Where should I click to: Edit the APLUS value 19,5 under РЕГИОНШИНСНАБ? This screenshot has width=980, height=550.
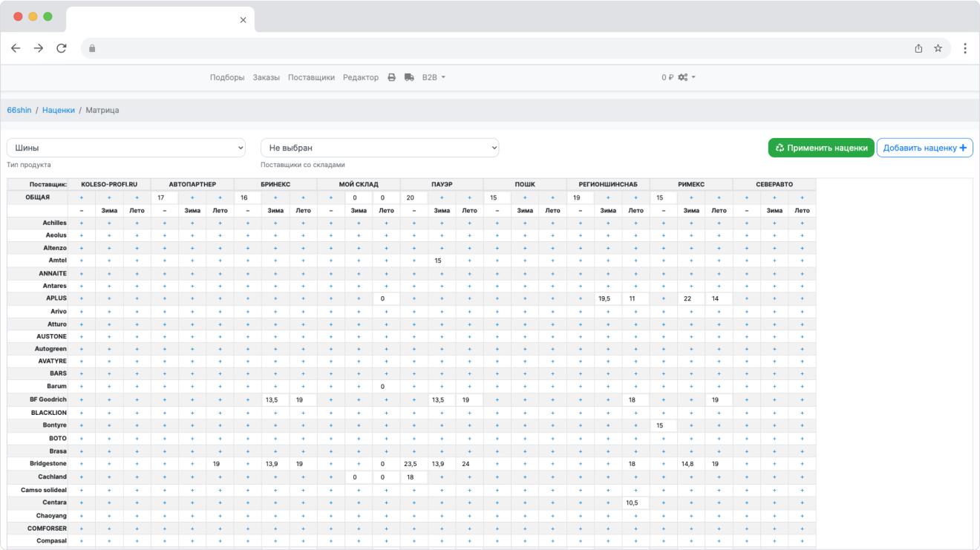pyautogui.click(x=608, y=298)
